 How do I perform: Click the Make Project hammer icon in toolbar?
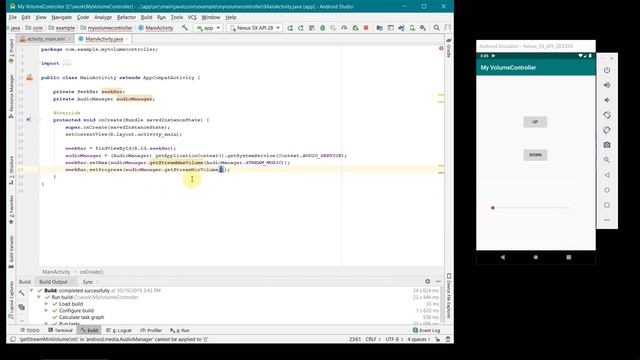click(184, 28)
